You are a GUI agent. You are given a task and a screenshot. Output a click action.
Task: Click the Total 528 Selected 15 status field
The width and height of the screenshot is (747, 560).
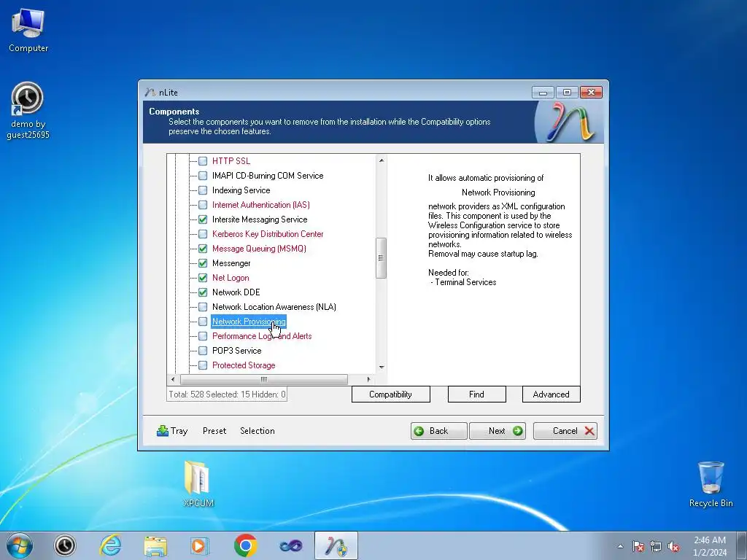tap(227, 394)
